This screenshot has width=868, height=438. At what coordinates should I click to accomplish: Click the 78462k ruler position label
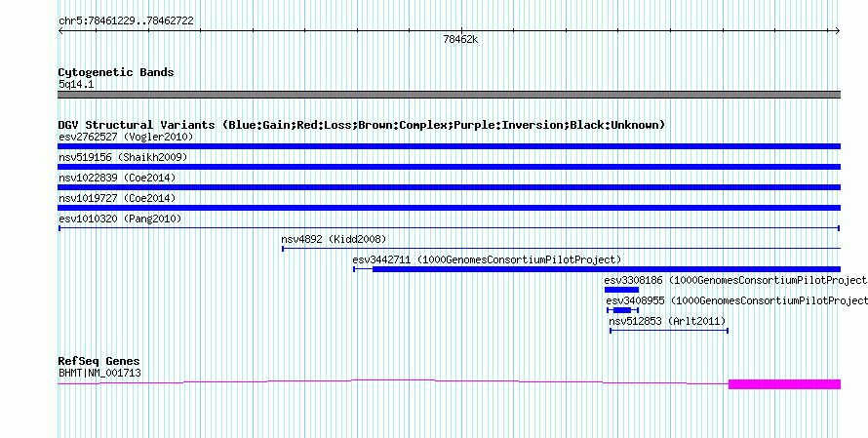pyautogui.click(x=460, y=39)
